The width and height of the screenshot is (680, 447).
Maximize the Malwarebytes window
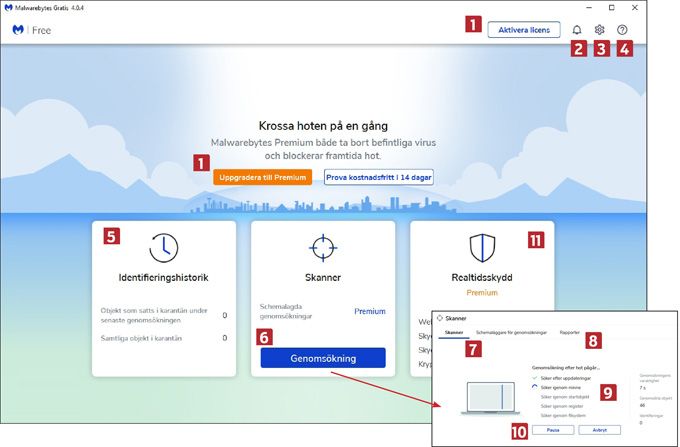coord(611,8)
